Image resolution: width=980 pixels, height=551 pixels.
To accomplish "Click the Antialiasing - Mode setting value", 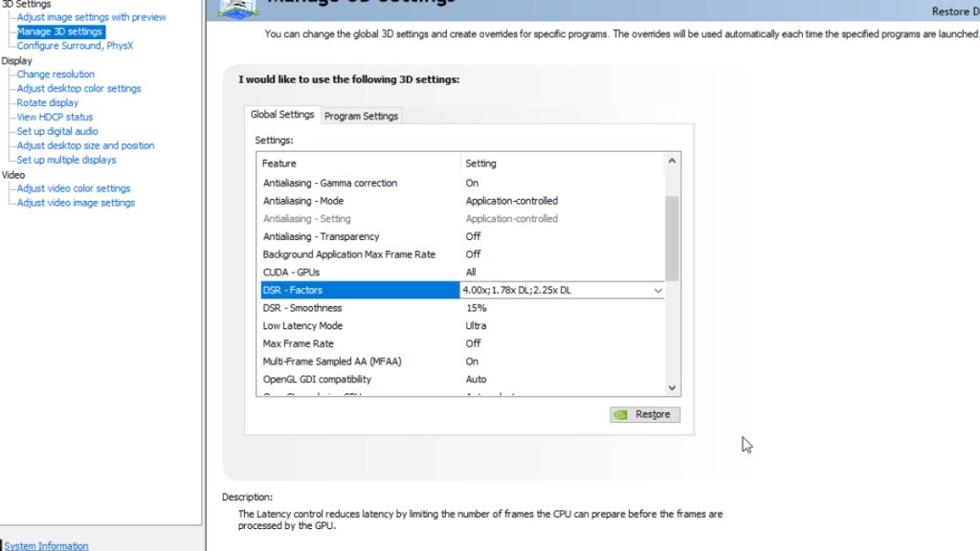I will 511,201.
